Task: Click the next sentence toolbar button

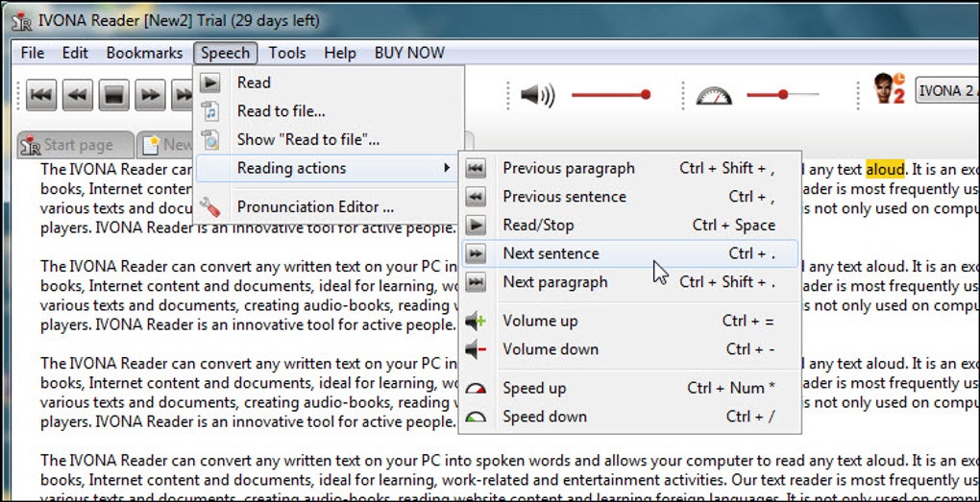Action: [x=150, y=95]
